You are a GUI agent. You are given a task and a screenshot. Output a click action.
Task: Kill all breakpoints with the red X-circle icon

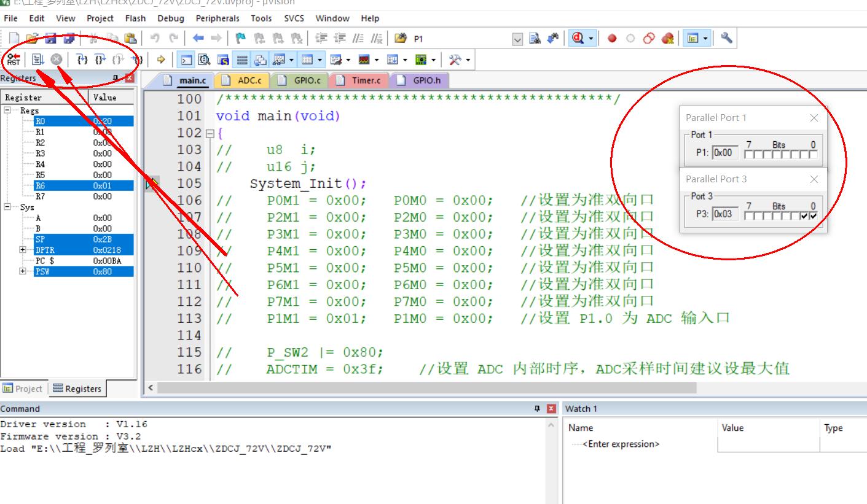click(667, 39)
